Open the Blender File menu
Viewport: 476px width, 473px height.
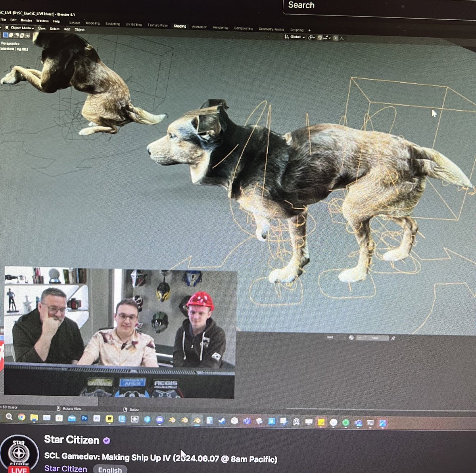pyautogui.click(x=3, y=20)
